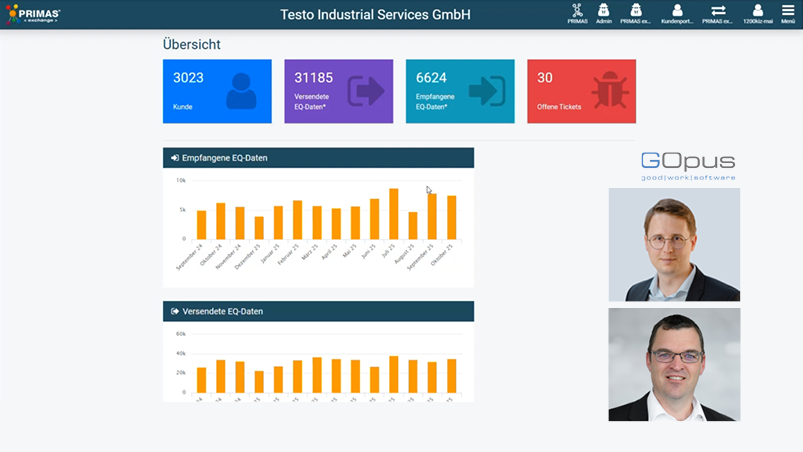Click the PRIMAS exchange logo
Screen dimensions: 803x452
click(x=33, y=14)
